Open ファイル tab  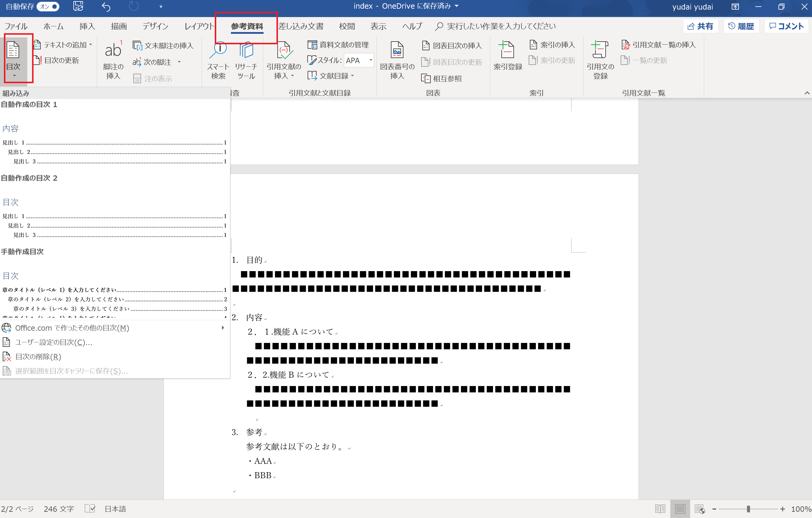[16, 26]
